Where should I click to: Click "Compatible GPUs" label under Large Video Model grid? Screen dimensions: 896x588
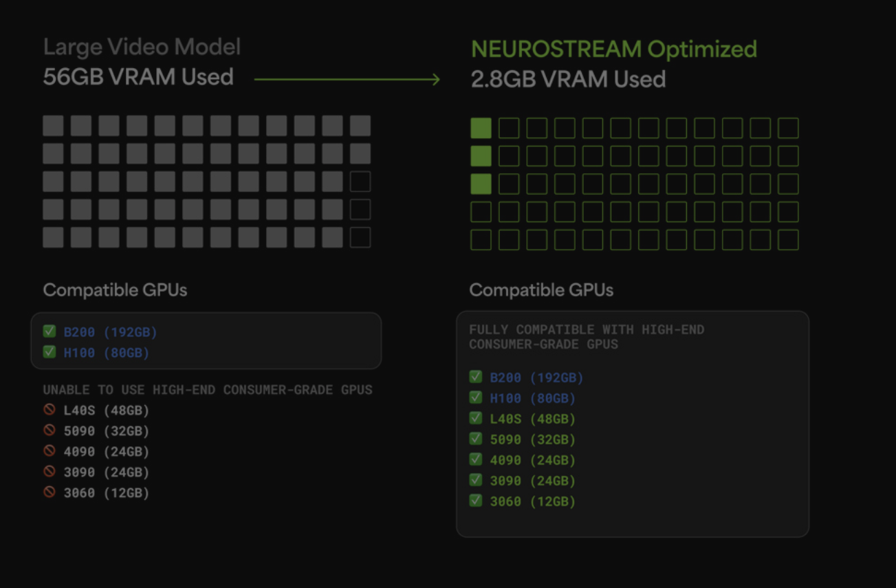coord(115,290)
